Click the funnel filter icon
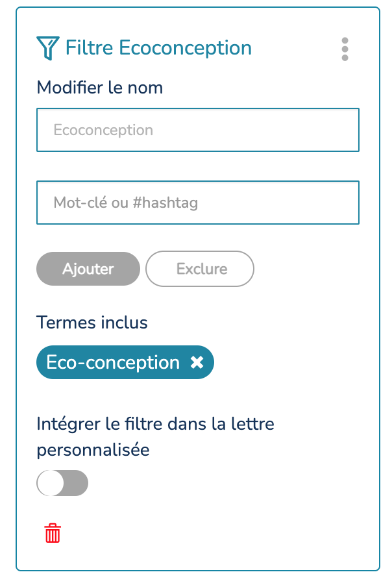Image resolution: width=392 pixels, height=583 pixels. tap(47, 48)
